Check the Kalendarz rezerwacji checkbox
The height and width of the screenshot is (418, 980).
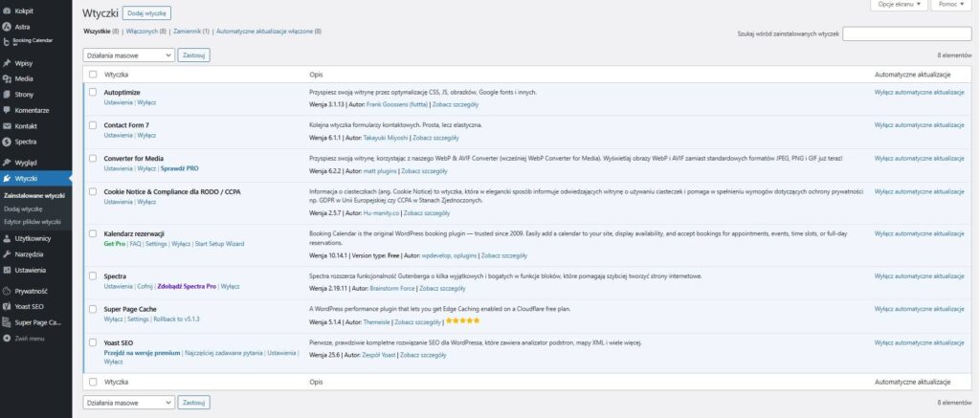(93, 233)
